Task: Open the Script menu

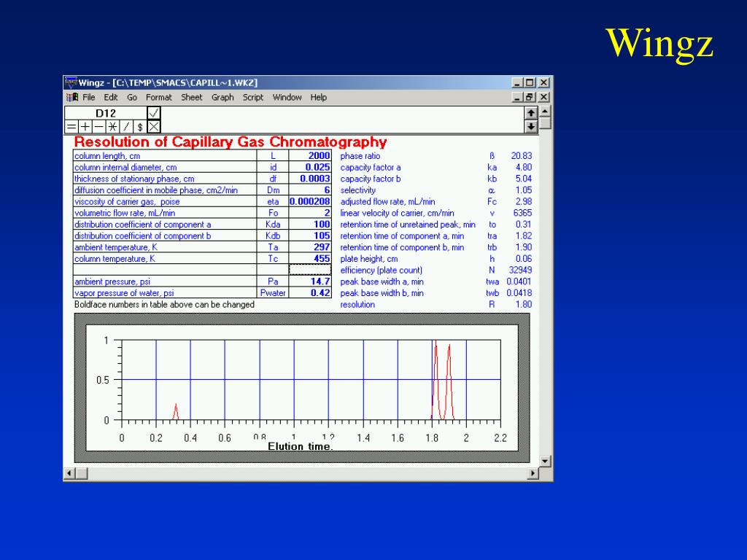Action: [x=253, y=97]
